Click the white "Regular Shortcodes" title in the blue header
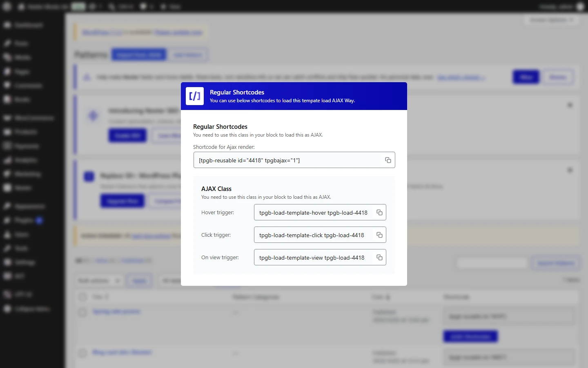588x368 pixels. point(237,92)
